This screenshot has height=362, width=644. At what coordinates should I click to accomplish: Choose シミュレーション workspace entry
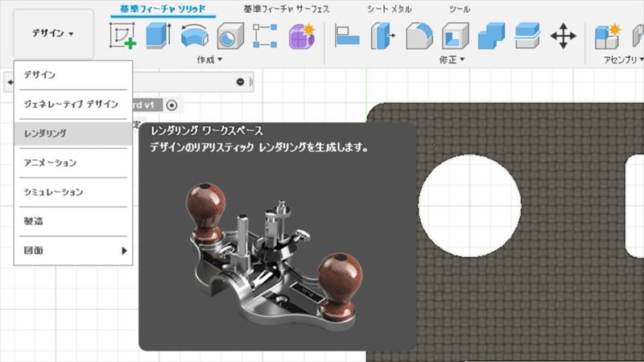73,192
